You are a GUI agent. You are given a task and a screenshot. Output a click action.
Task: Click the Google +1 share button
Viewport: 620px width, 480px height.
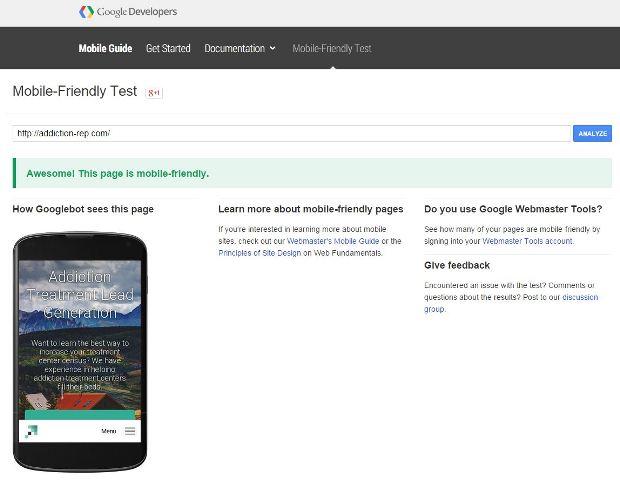click(155, 93)
